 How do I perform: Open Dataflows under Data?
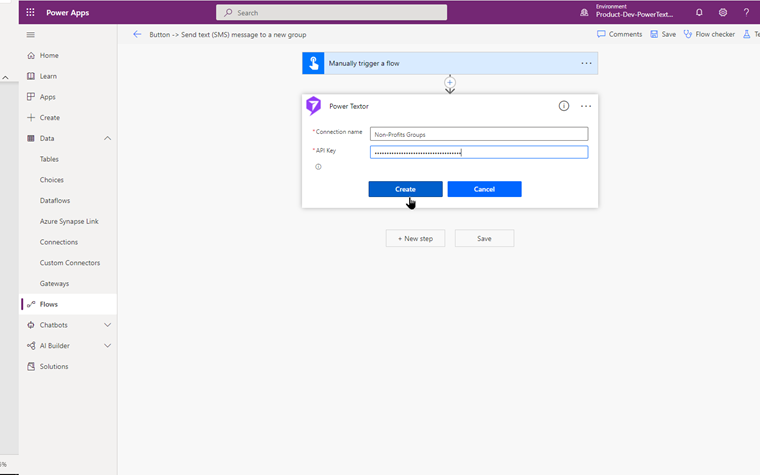click(x=55, y=201)
